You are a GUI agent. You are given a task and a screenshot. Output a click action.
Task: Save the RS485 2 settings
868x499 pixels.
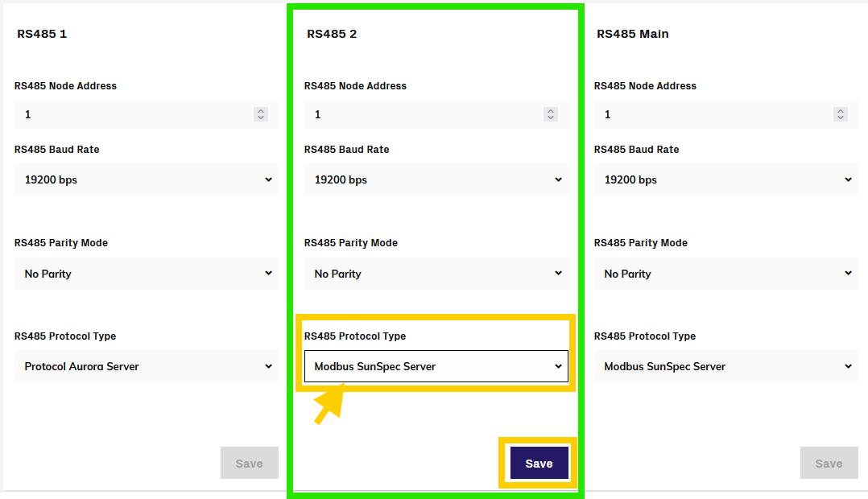coord(539,464)
